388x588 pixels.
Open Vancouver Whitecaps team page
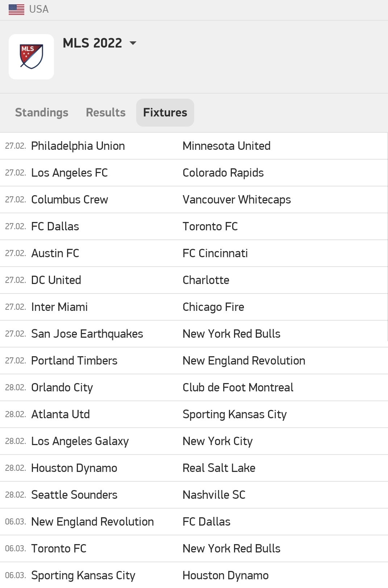(237, 200)
